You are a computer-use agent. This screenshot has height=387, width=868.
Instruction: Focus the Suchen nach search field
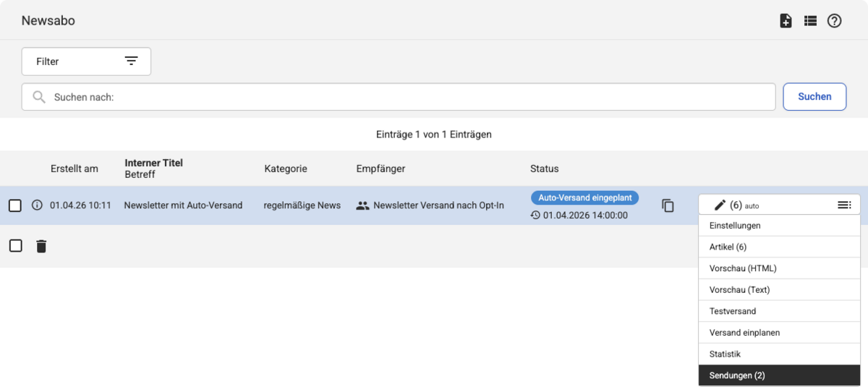click(399, 97)
